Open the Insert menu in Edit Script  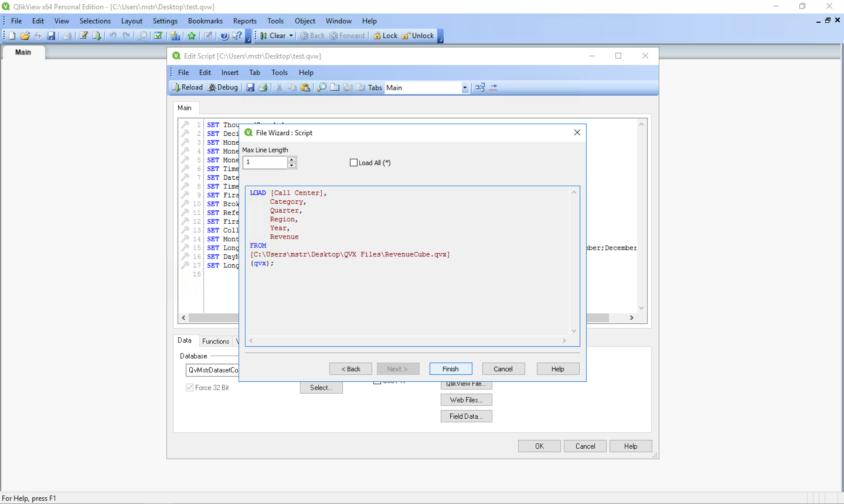point(230,72)
